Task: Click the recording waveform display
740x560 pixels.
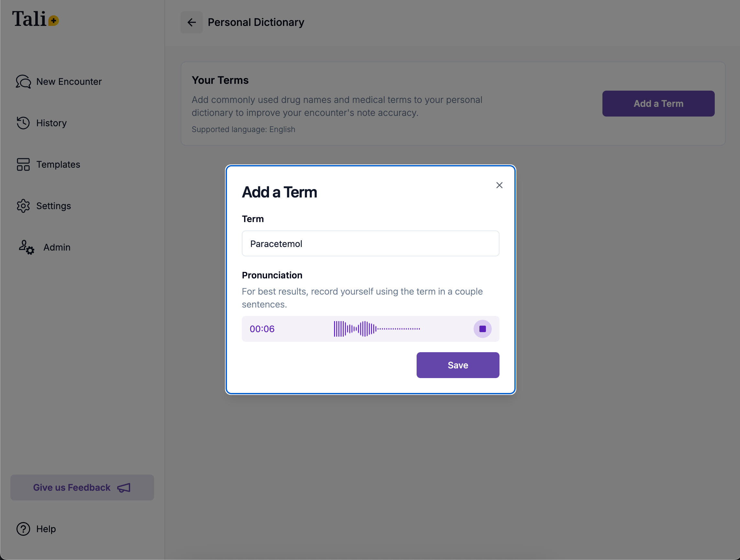Action: coord(377,329)
